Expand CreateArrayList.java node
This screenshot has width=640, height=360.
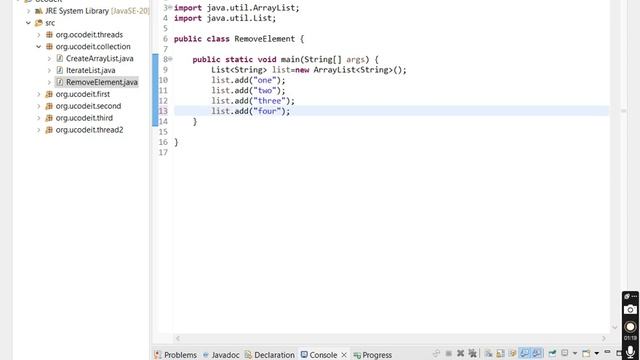[x=49, y=58]
